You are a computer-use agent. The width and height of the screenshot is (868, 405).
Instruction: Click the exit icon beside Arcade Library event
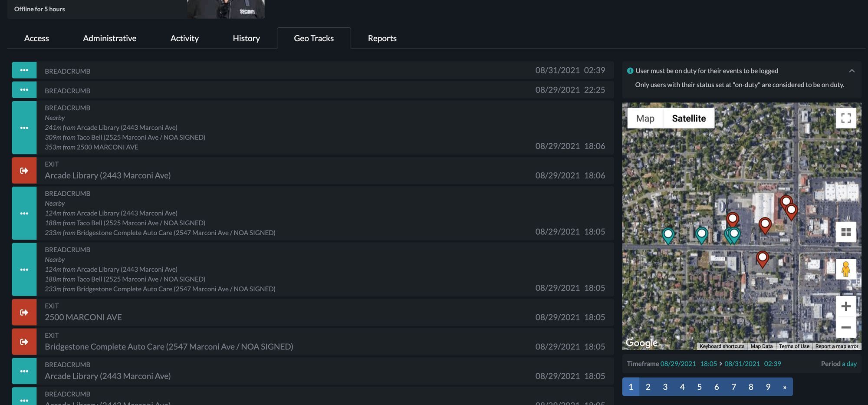(24, 170)
